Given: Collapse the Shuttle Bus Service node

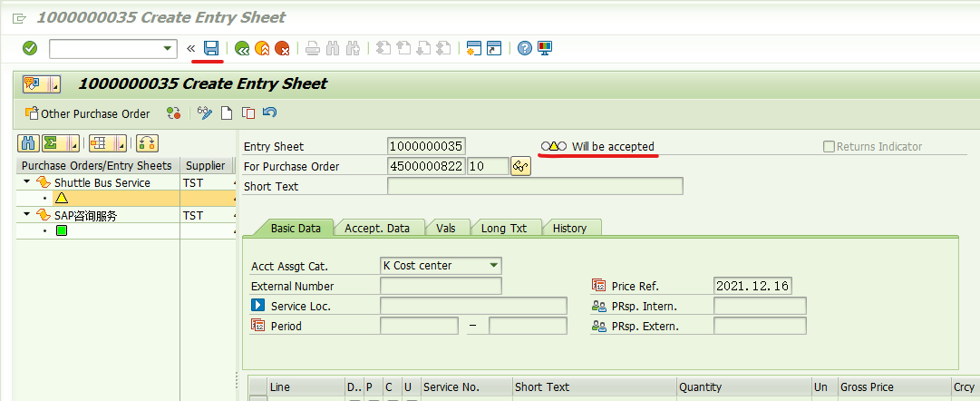Looking at the screenshot, I should pyautogui.click(x=27, y=182).
